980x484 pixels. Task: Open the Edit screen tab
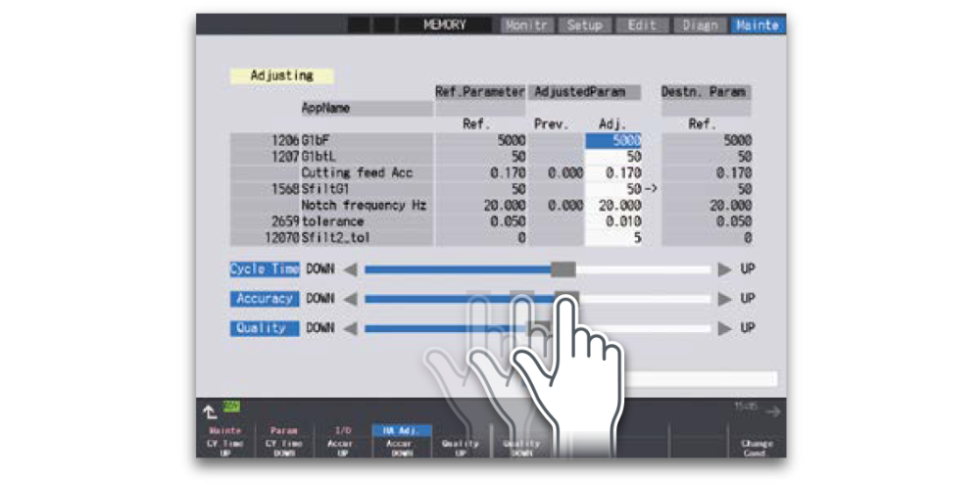pos(642,24)
